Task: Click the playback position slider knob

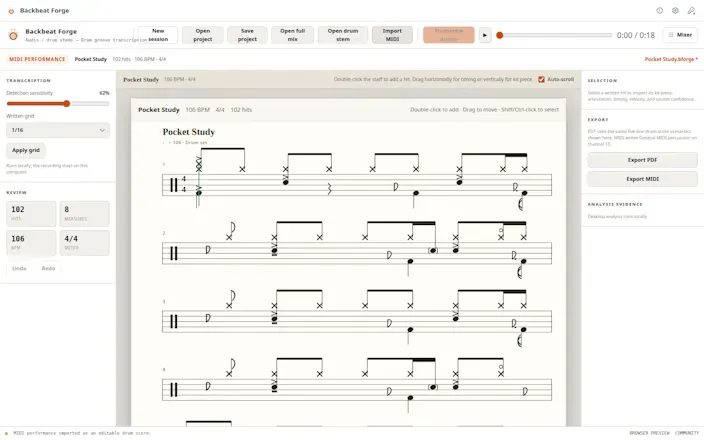Action: (x=499, y=35)
